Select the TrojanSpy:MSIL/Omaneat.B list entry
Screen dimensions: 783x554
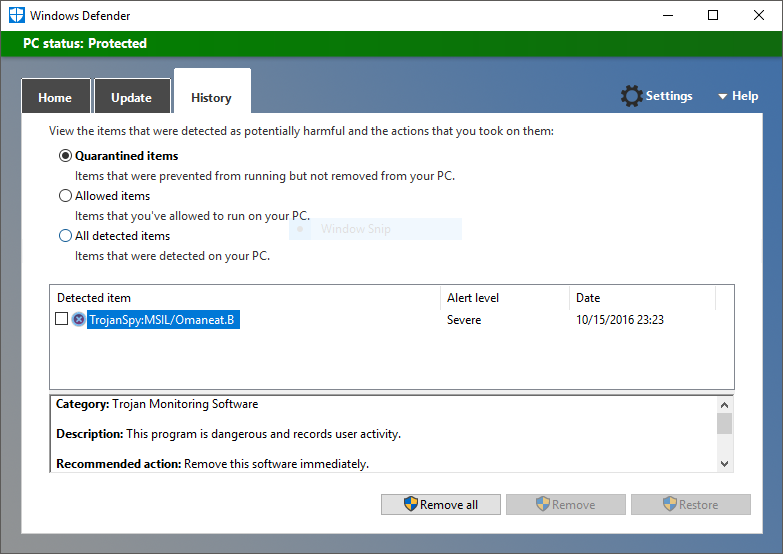(x=162, y=320)
